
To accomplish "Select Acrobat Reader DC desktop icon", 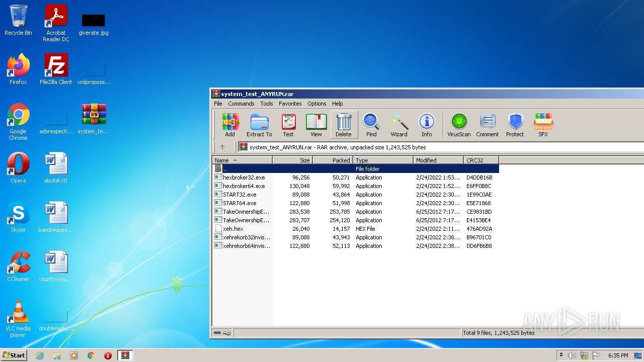I will pyautogui.click(x=56, y=23).
